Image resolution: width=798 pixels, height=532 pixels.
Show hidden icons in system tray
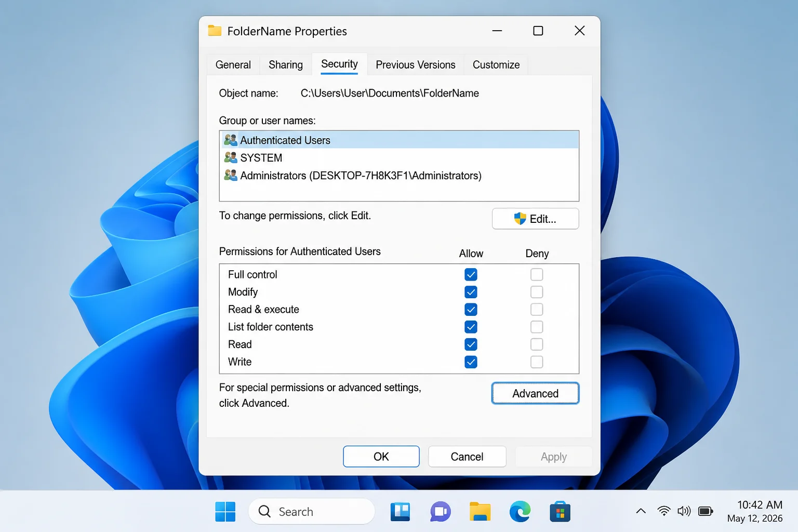pos(641,511)
